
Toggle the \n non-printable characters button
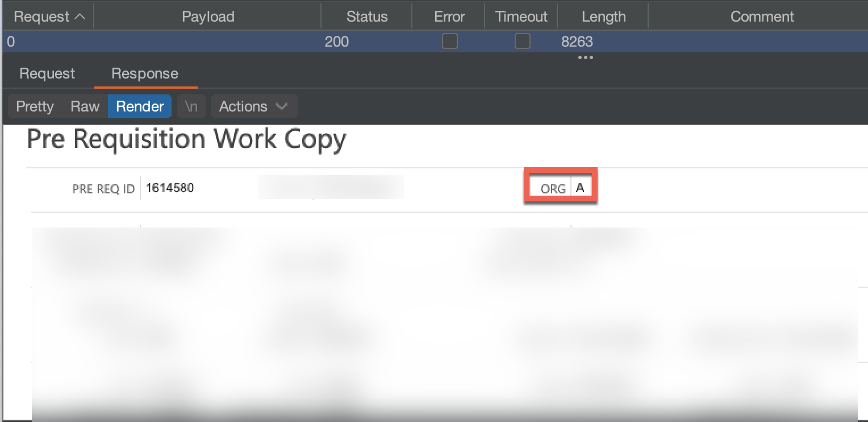point(191,107)
